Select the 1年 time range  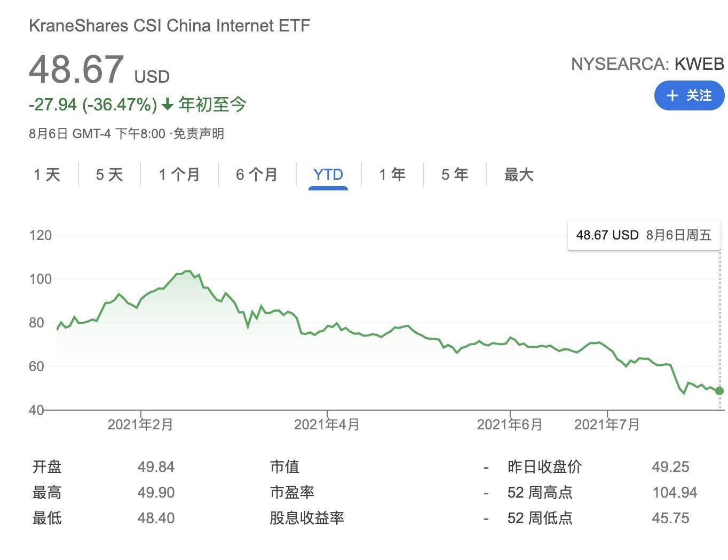(392, 174)
